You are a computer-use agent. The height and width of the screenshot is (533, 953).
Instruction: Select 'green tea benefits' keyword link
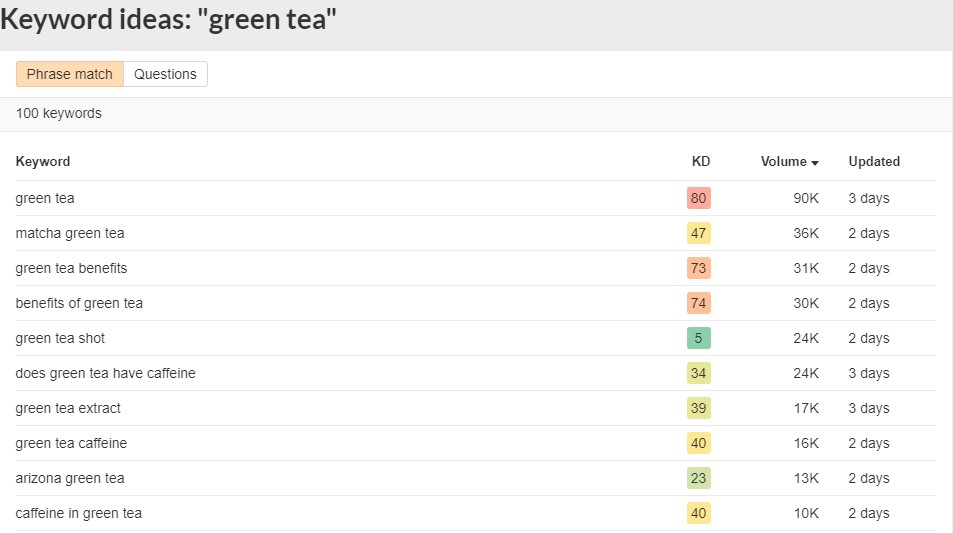coord(71,268)
